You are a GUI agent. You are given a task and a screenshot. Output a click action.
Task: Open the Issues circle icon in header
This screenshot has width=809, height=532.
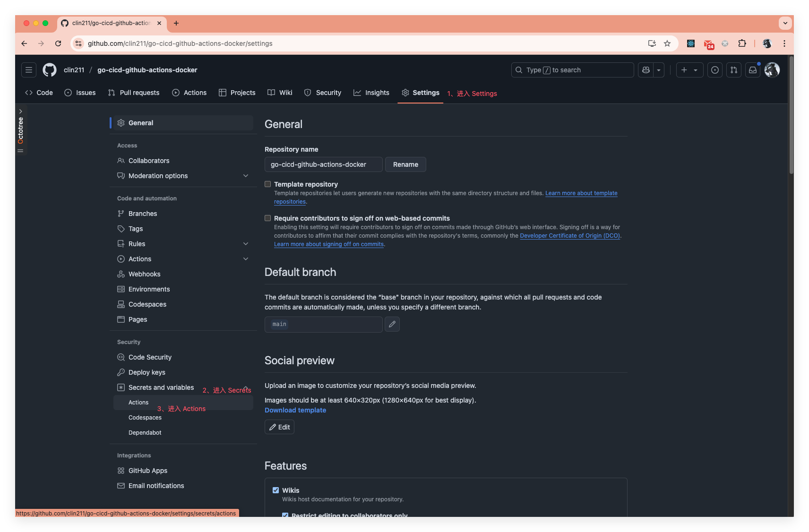[715, 70]
